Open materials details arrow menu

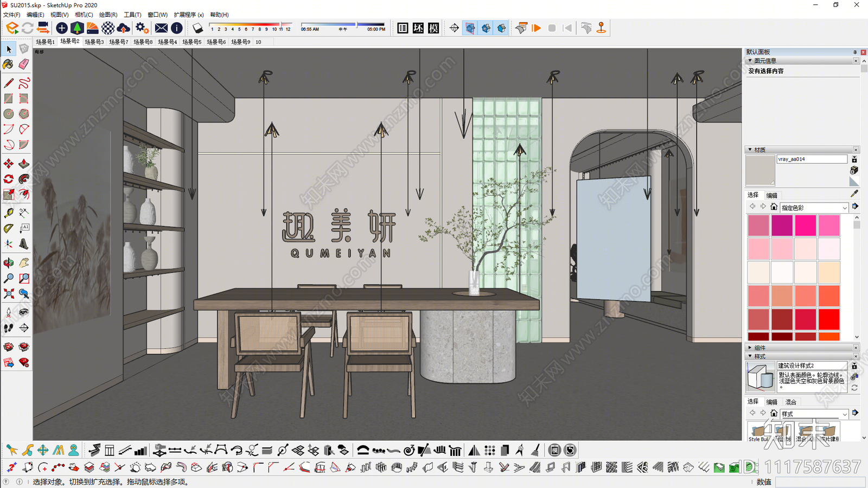[855, 207]
